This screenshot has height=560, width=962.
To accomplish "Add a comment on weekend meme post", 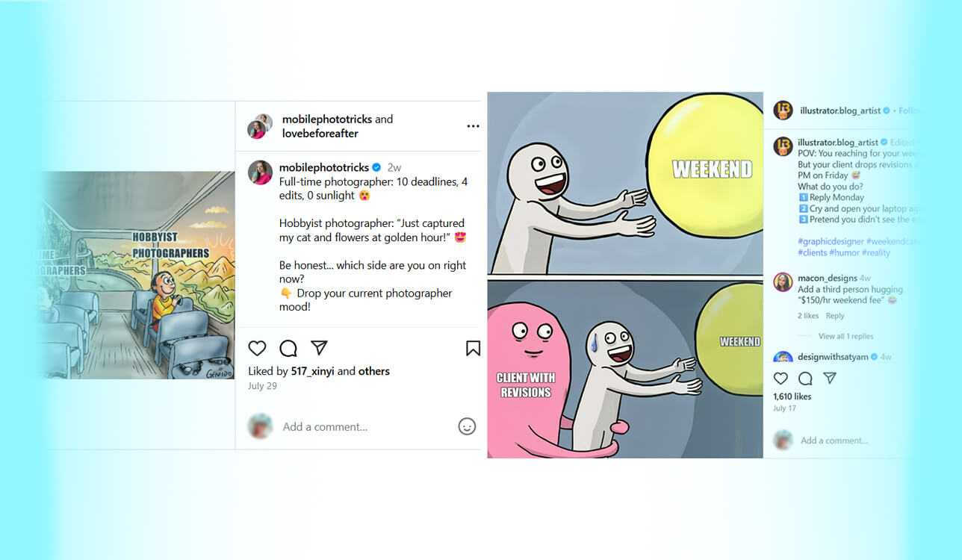I will (x=834, y=441).
